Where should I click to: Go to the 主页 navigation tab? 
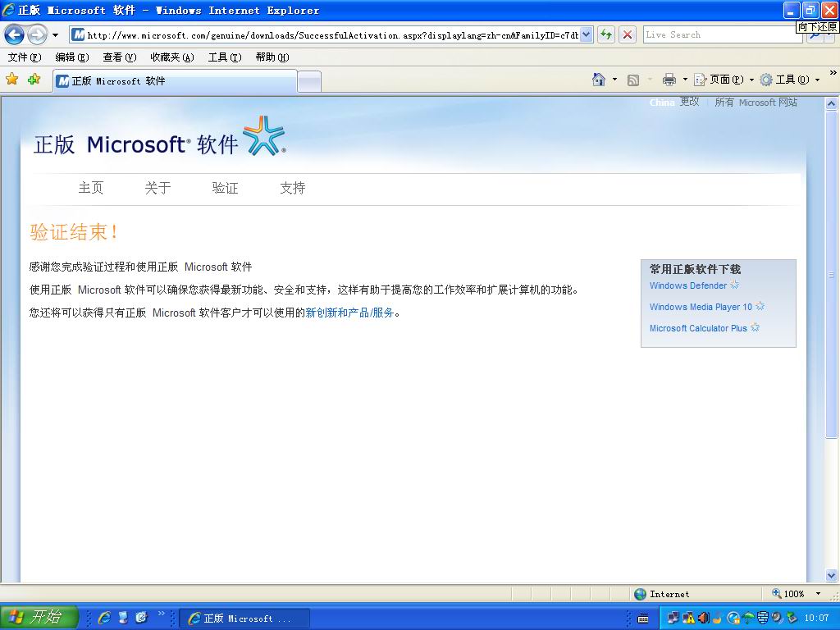click(x=90, y=188)
